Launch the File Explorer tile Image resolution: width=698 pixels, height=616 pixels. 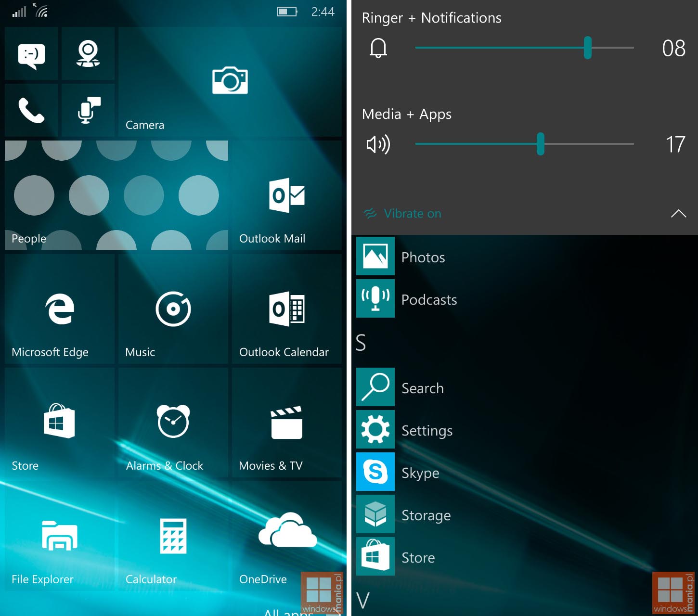[60, 536]
